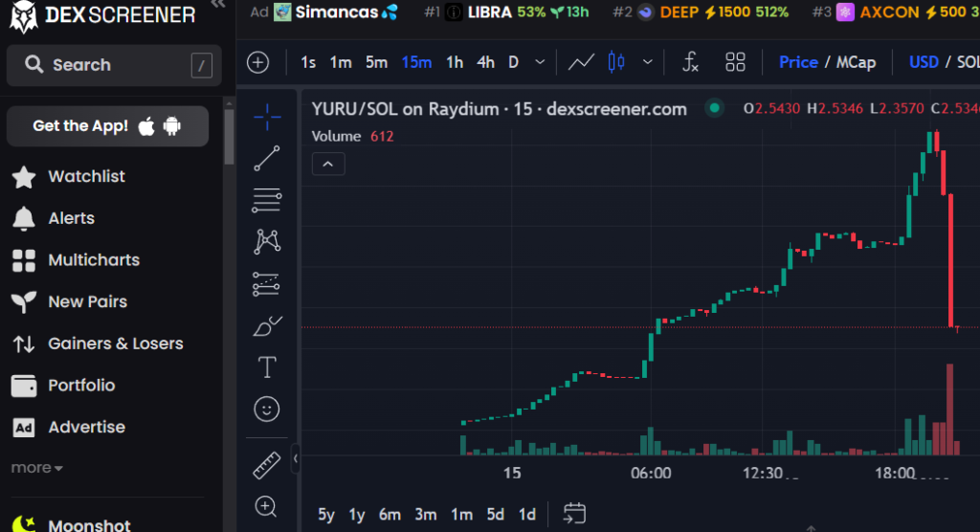The height and width of the screenshot is (532, 980).
Task: Select the crosshair cursor tool
Action: [x=267, y=117]
